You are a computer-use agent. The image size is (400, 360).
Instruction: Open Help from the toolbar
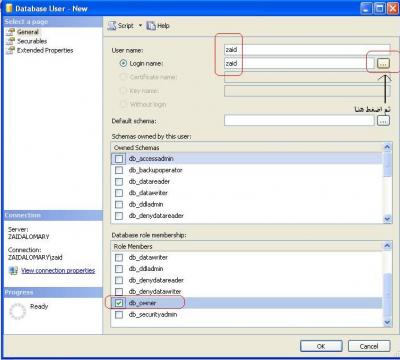[x=158, y=26]
